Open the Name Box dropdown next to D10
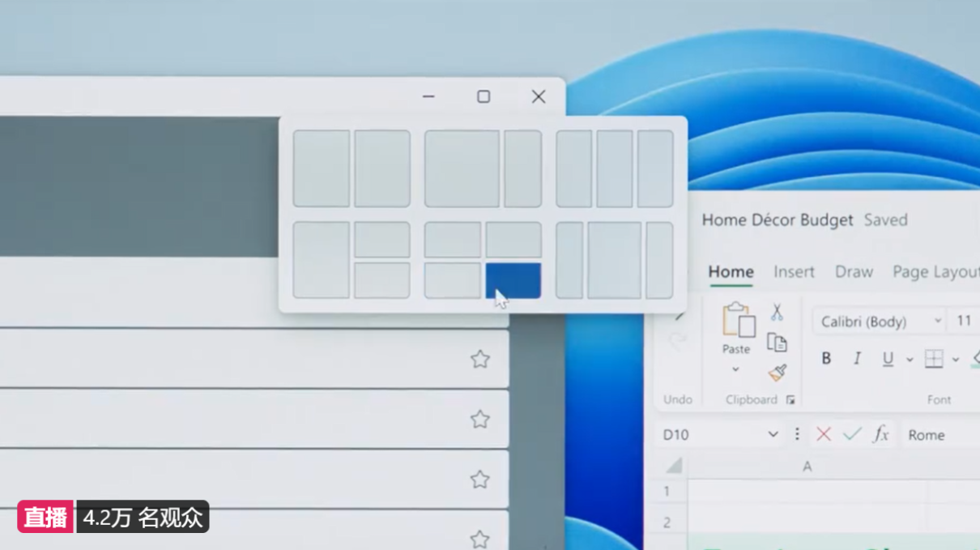Screen dimensions: 980x550 773,435
